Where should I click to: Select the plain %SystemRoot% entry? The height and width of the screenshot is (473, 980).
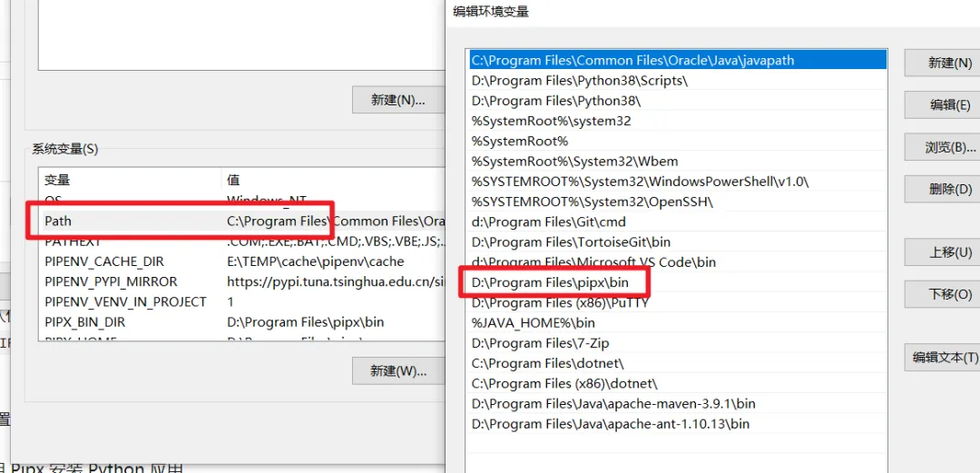pos(678,142)
